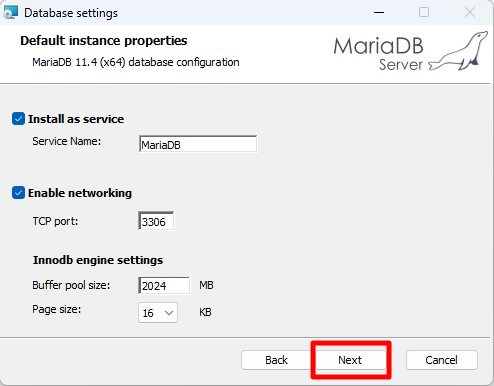Viewport: 494px width, 386px height.
Task: Click the 'Page size:' label
Action: click(x=57, y=309)
